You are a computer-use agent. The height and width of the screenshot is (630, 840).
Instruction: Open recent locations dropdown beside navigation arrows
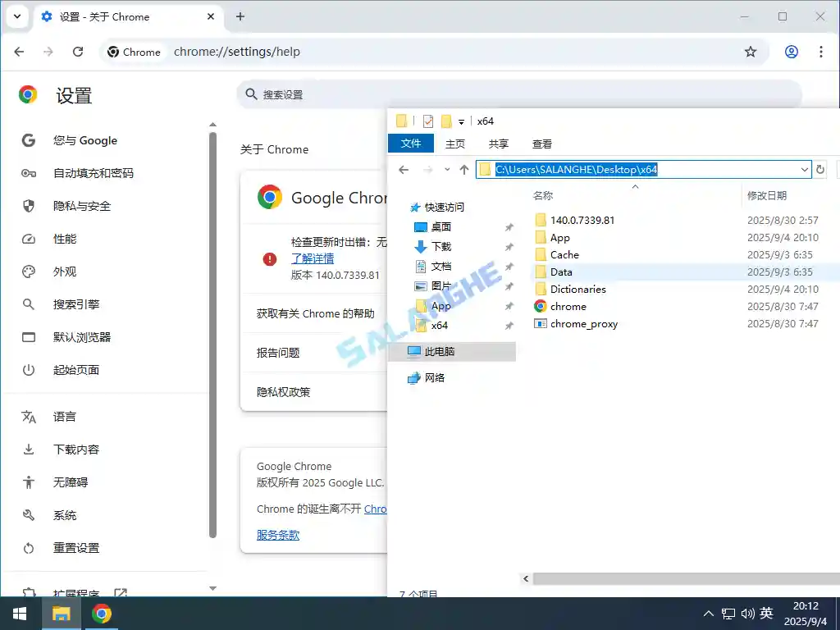tap(446, 169)
